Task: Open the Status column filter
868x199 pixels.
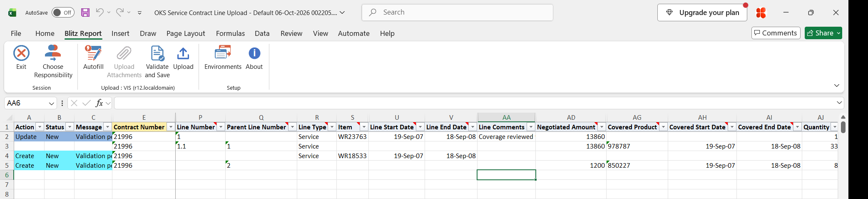Action: click(x=70, y=127)
